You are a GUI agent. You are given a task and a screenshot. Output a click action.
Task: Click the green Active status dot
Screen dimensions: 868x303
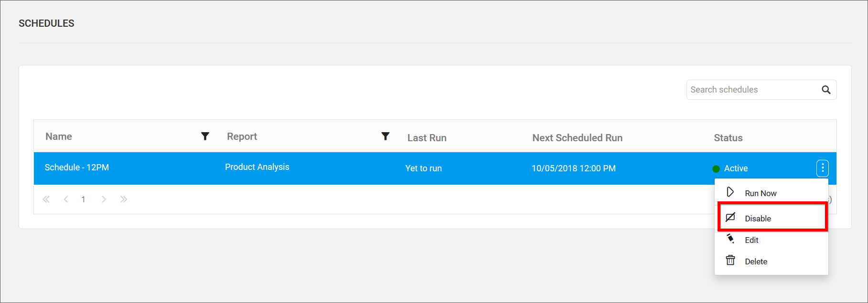pos(716,168)
